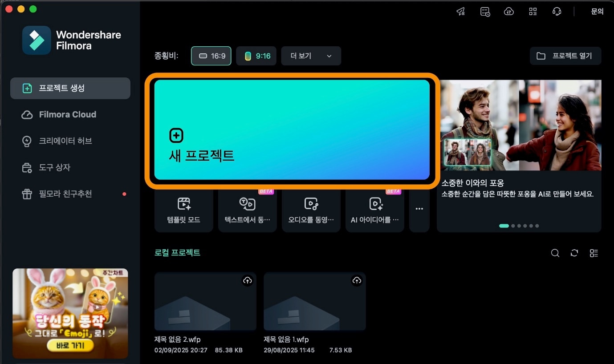Search local projects with the magnifier icon
The width and height of the screenshot is (614, 364).
[555, 253]
